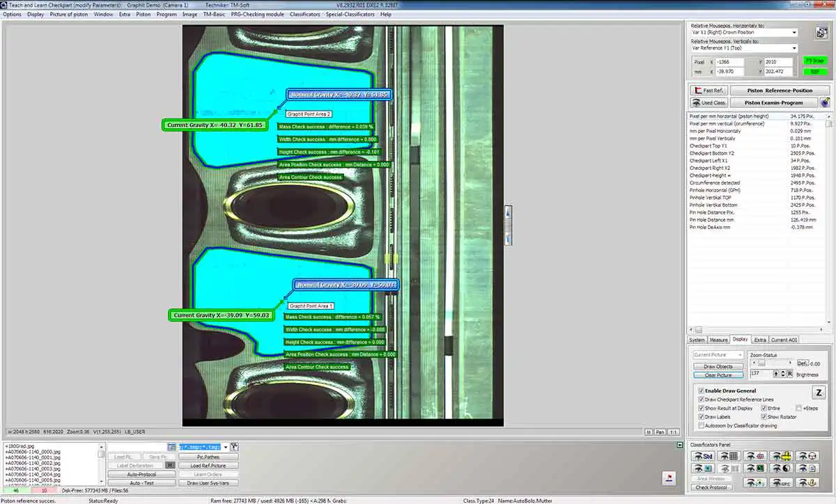Click the Def. zoom button
The width and height of the screenshot is (836, 504).
pos(803,363)
